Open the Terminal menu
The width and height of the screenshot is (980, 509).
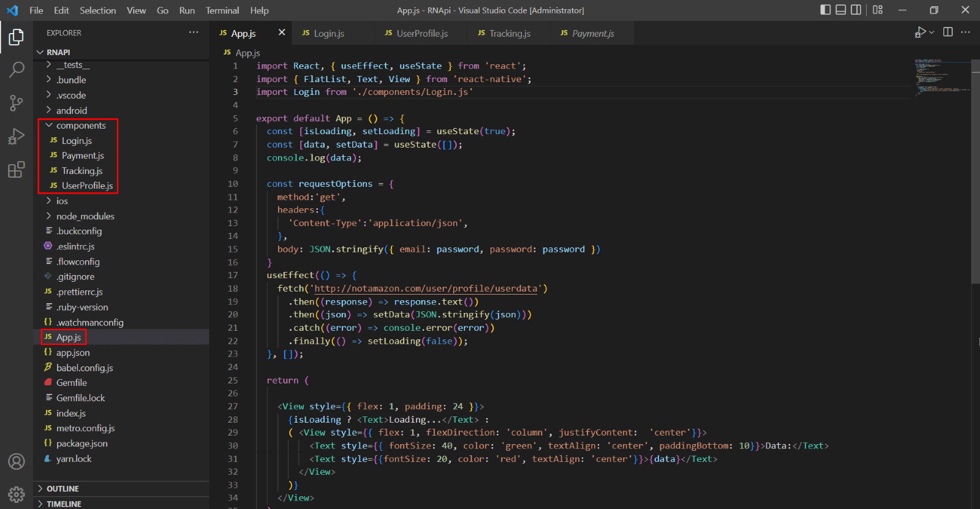click(222, 10)
